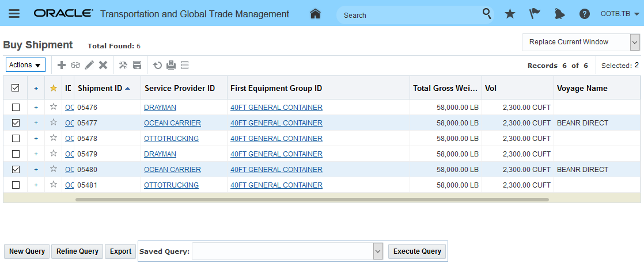Click the Edit pencil toolbar icon
Screen dimensions: 644x271
[x=89, y=65]
